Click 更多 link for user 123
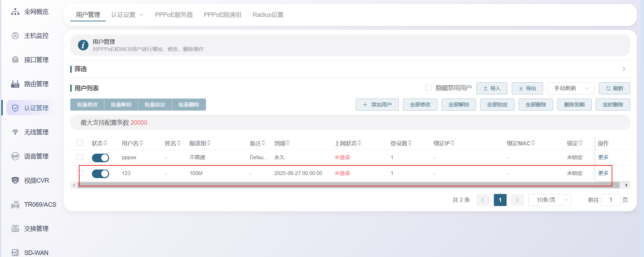The width and height of the screenshot is (644, 257). (x=603, y=173)
